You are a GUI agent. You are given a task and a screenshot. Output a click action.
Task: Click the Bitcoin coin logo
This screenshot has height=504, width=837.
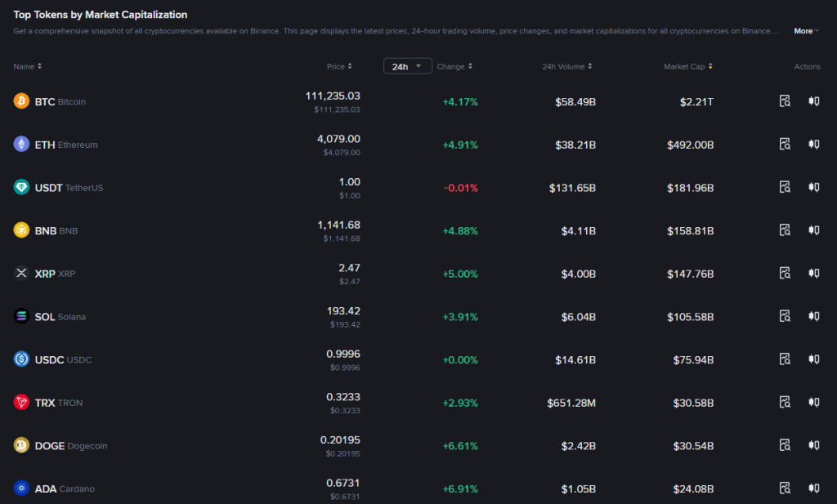(21, 100)
